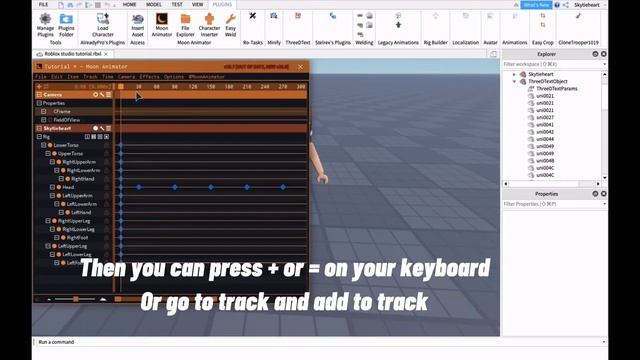This screenshot has width=640, height=360.
Task: Click the wrench icon on Camera track
Action: pyautogui.click(x=102, y=95)
